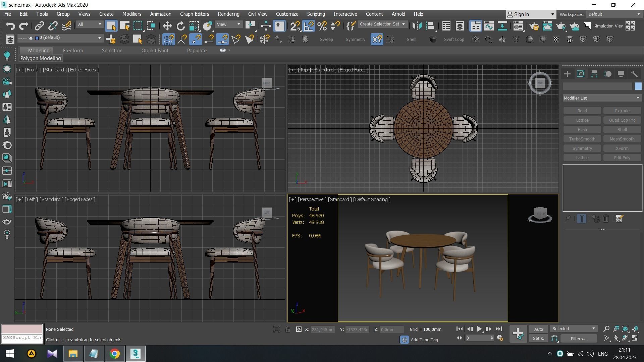This screenshot has height=362, width=644.
Task: Choose the Select and Move tool
Action: click(167, 26)
